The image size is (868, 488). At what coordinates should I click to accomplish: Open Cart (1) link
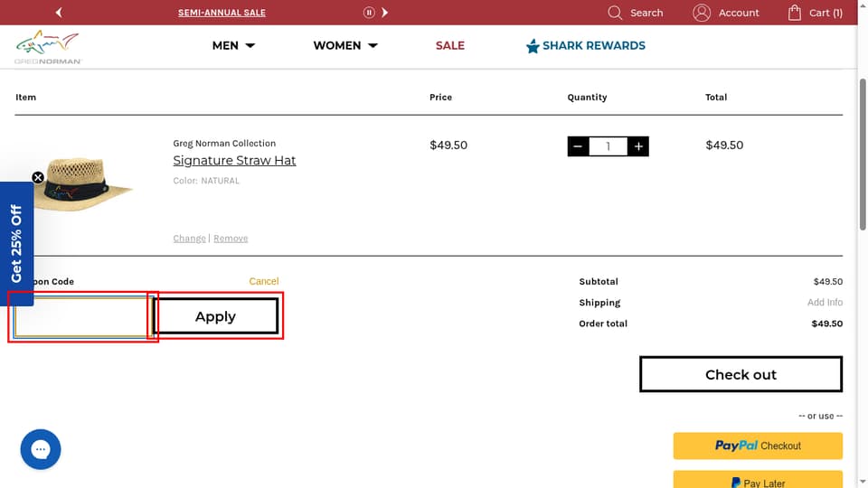tap(826, 13)
